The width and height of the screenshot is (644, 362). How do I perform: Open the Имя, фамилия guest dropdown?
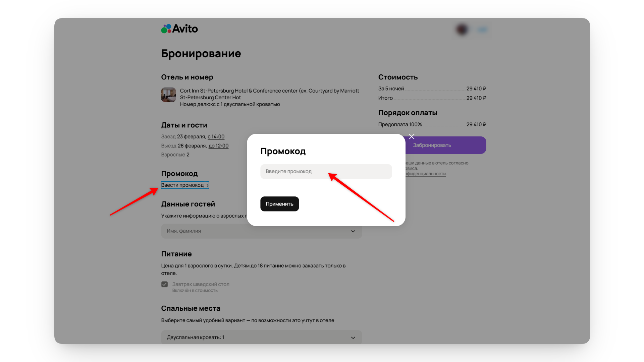coord(261,231)
